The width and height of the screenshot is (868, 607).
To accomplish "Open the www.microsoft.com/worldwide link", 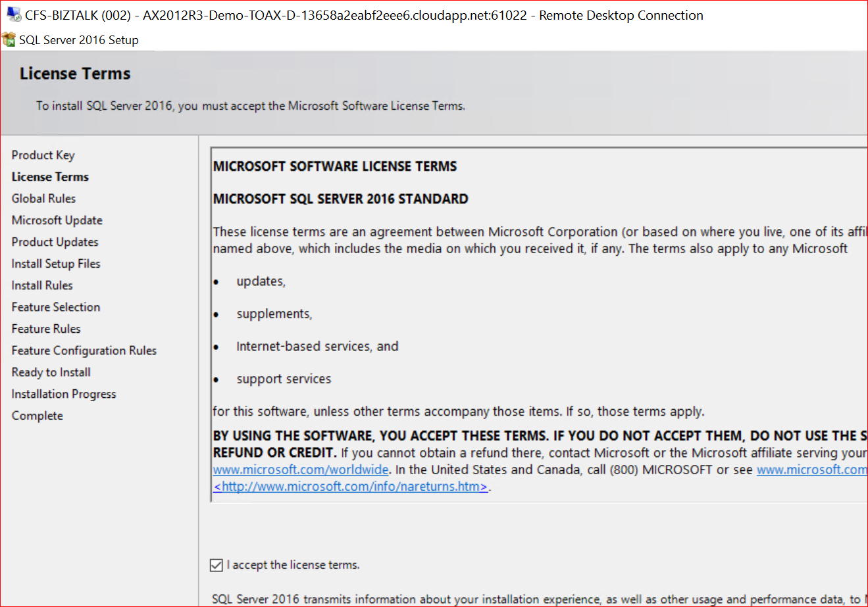I will coord(301,470).
